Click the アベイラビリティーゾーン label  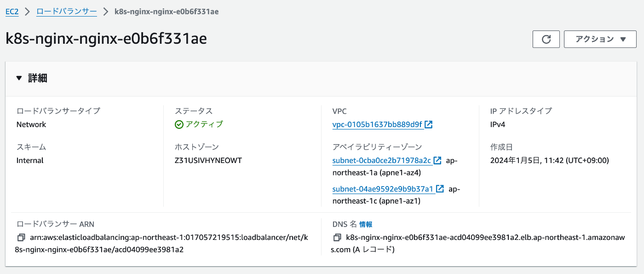(377, 147)
